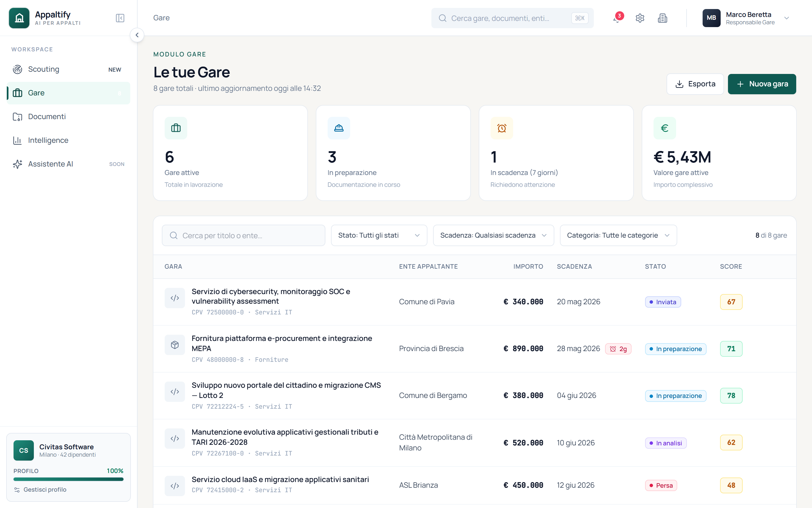This screenshot has height=508, width=812.
Task: Open Assistente AI in the sidebar
Action: coord(69,164)
